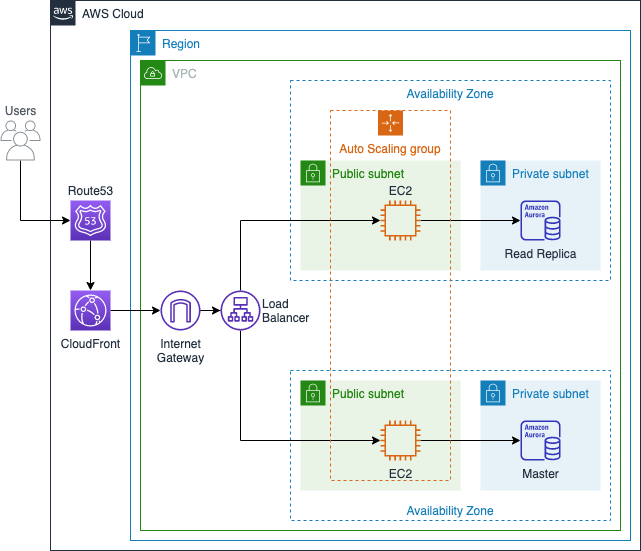
Task: Click the 'Auto Scaling group' label
Action: [x=390, y=149]
